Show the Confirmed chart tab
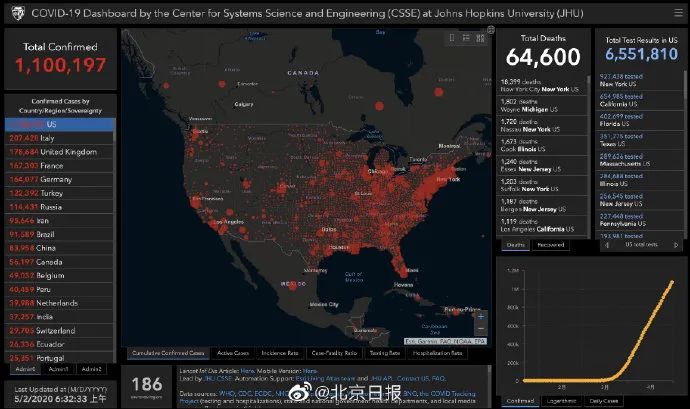The width and height of the screenshot is (690, 409). coord(520,401)
